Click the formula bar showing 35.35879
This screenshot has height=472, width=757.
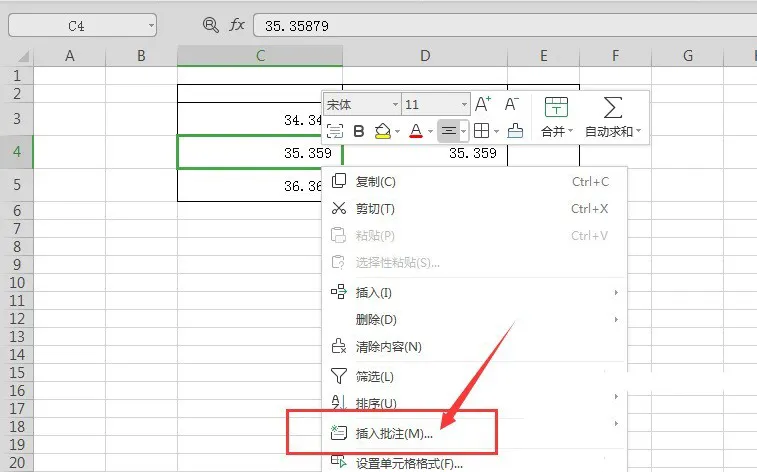[x=505, y=26]
